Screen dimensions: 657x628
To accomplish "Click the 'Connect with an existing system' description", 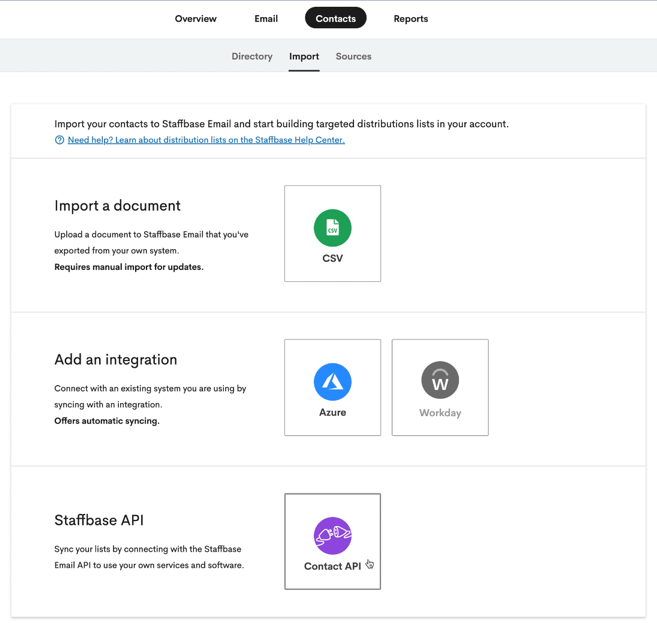I will (x=150, y=396).
